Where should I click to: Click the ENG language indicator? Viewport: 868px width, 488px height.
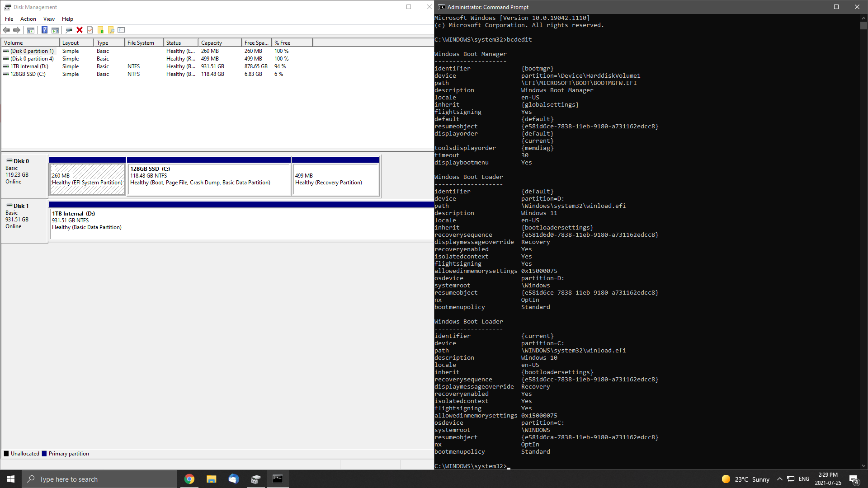[x=804, y=479]
